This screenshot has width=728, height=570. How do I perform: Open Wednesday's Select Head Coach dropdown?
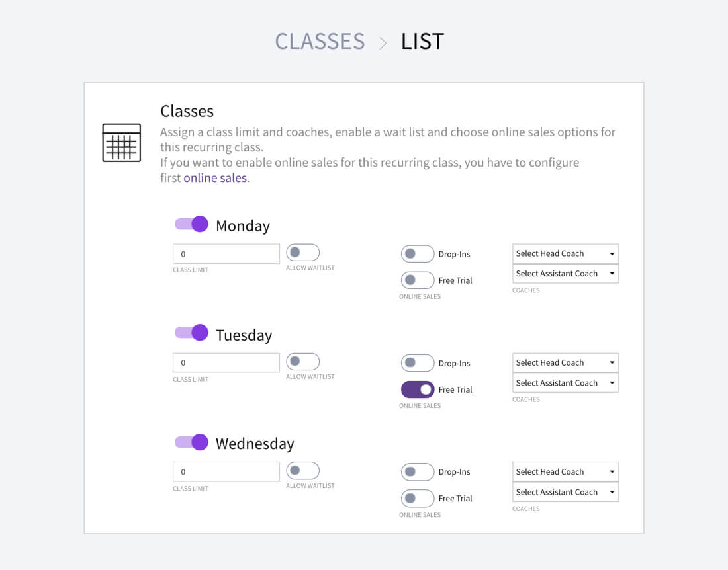pos(565,472)
